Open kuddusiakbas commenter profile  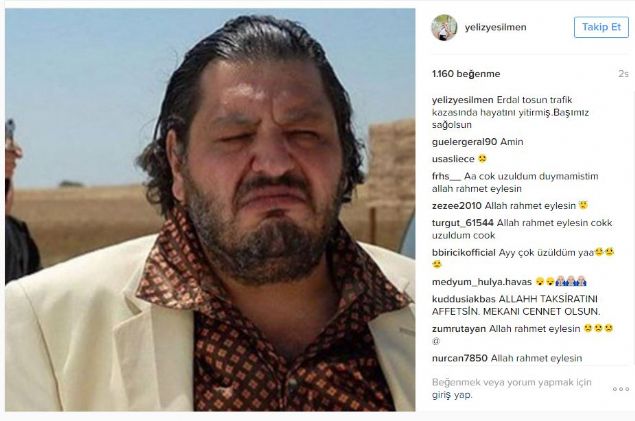[464, 299]
